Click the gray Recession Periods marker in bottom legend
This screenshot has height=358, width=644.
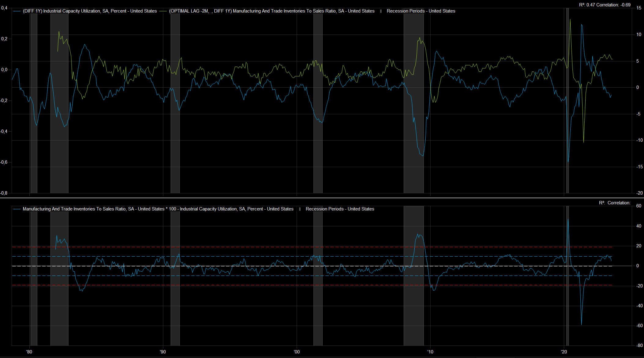(x=300, y=209)
